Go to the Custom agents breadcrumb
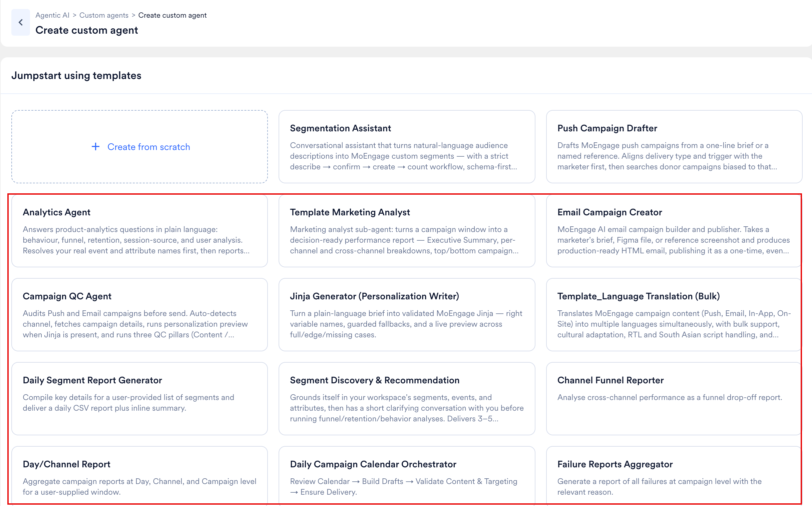The image size is (812, 506). (x=104, y=15)
